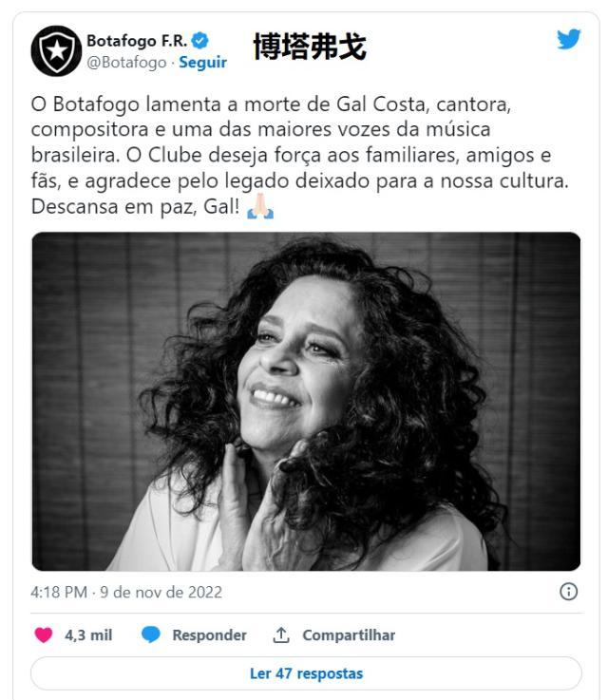Open the Botafogo profile avatar

coord(56,51)
